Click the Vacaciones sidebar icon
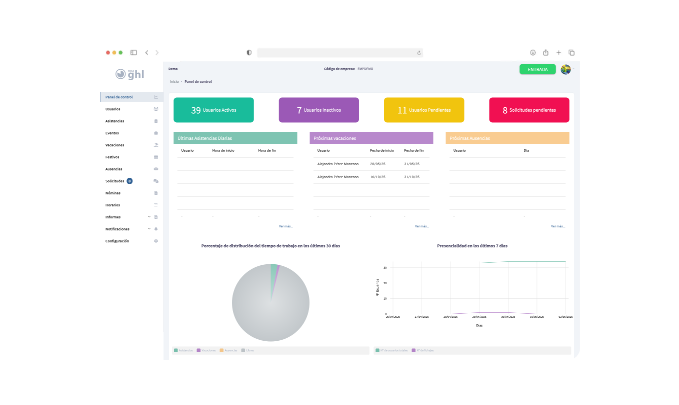679x405 pixels. (156, 145)
